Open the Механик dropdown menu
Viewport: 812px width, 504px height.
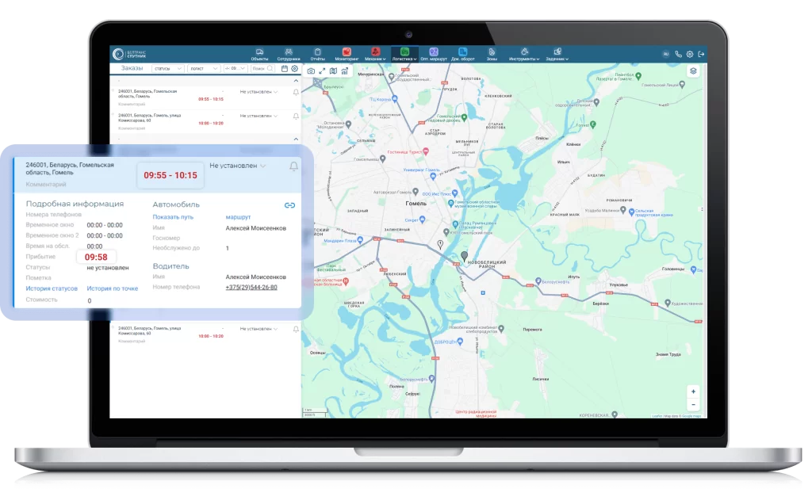tap(375, 55)
